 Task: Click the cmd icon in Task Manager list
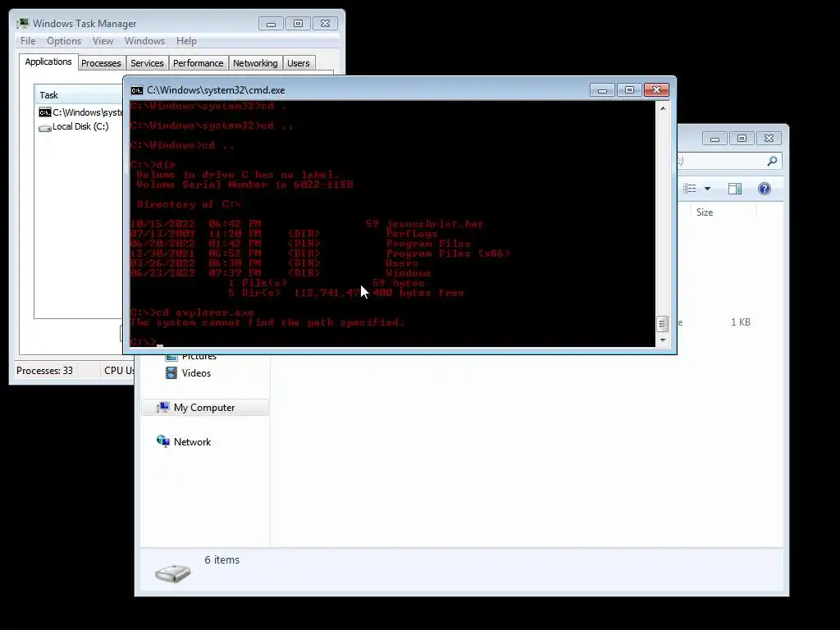coord(45,112)
